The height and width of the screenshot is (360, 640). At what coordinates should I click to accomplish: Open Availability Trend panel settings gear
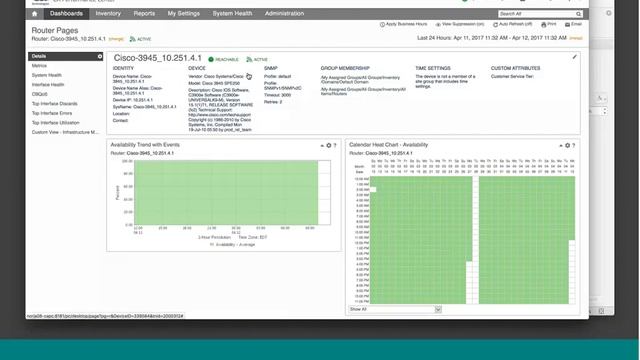pyautogui.click(x=329, y=145)
